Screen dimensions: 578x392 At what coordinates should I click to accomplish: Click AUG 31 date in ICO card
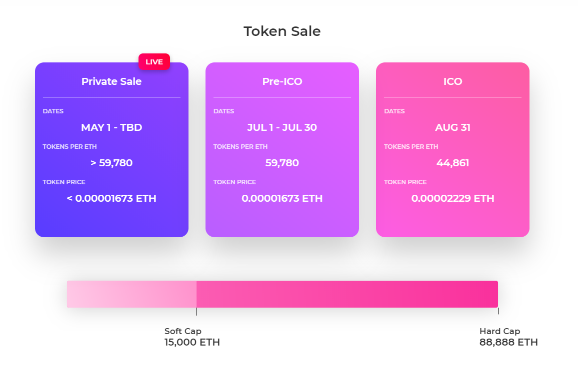452,127
